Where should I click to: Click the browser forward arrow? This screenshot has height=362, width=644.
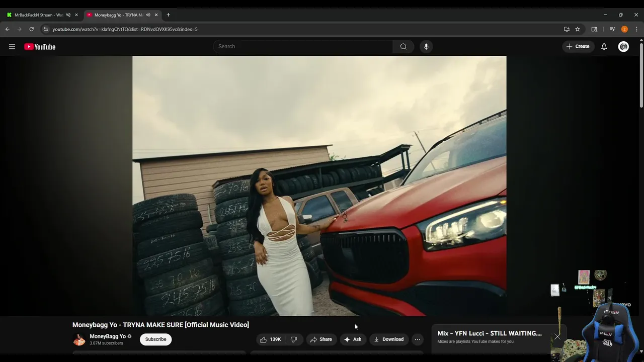pos(20,29)
